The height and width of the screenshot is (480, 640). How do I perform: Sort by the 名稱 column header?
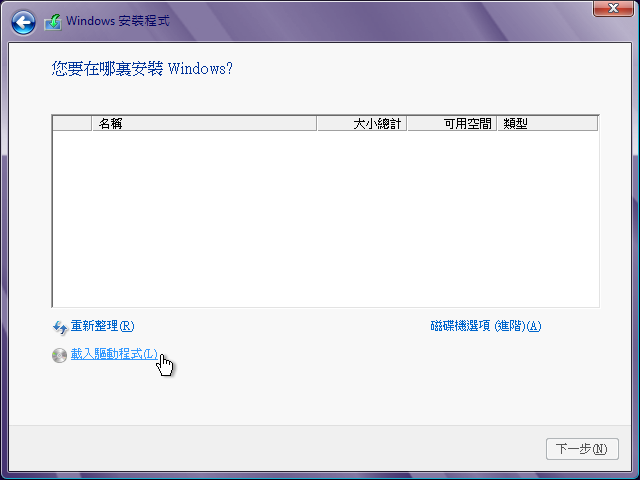click(204, 123)
